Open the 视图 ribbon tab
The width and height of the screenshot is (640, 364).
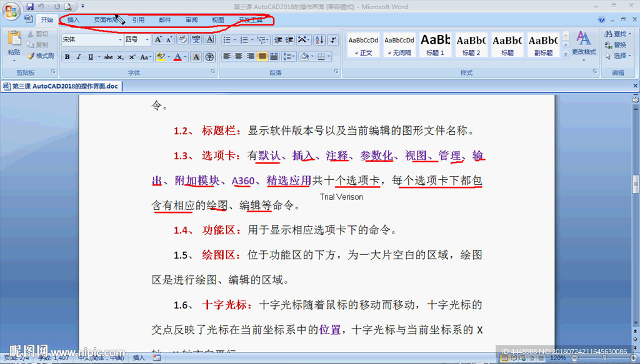pyautogui.click(x=217, y=19)
